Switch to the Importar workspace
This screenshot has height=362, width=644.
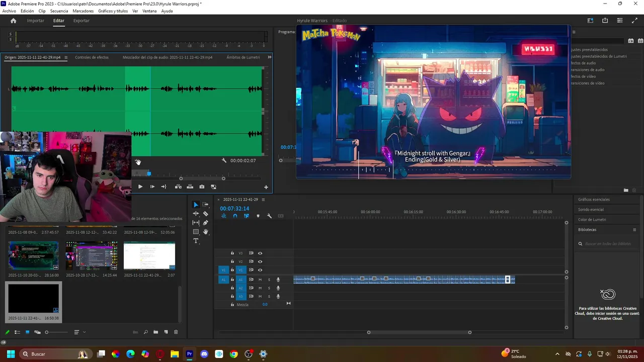[36, 21]
